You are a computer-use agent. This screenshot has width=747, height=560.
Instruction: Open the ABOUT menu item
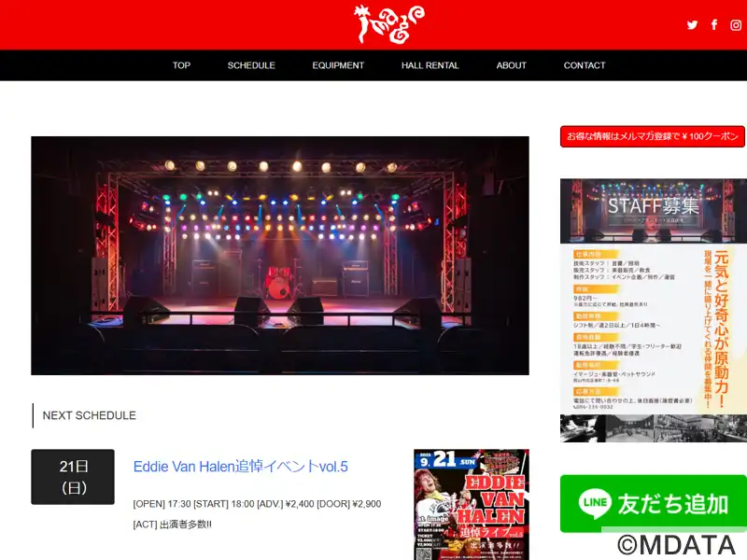point(511,65)
